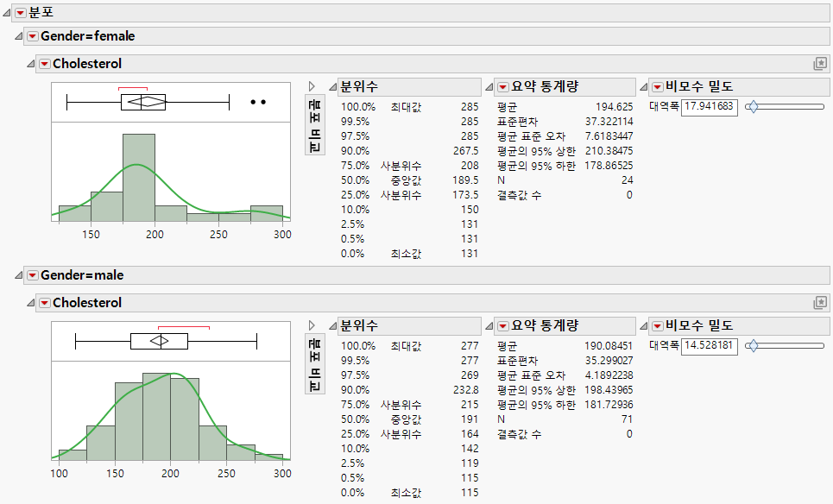Collapse the Gender=female section disclosure triangle

pos(19,36)
